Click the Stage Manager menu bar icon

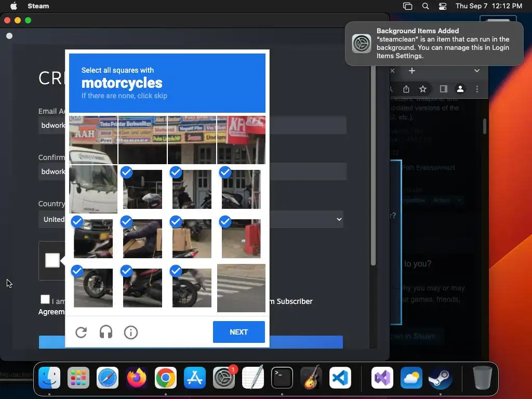pos(407,6)
